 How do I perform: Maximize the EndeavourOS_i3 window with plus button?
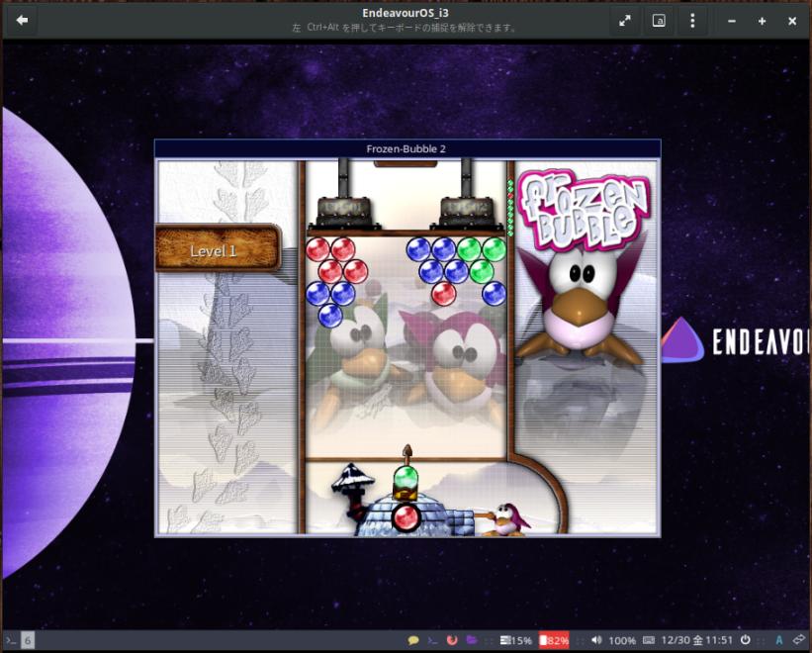point(762,21)
